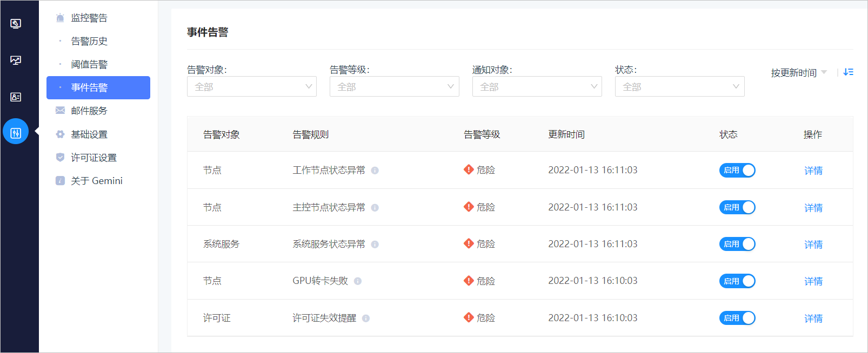Click the sort order icon beside 按更新时间
This screenshot has height=353, width=868.
coord(849,72)
